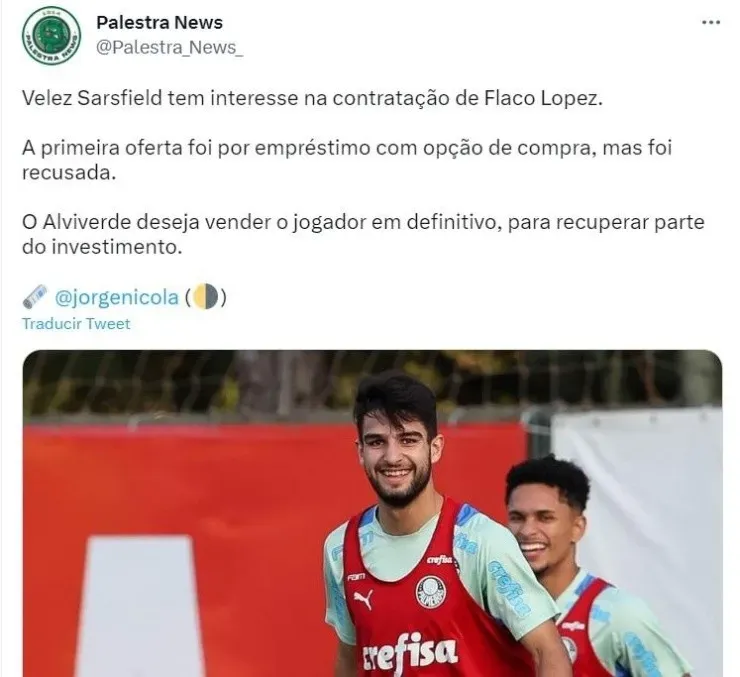Click the newspaper emoji before @jorgenicola
Viewport: 740px width, 677px height.
coord(35,297)
